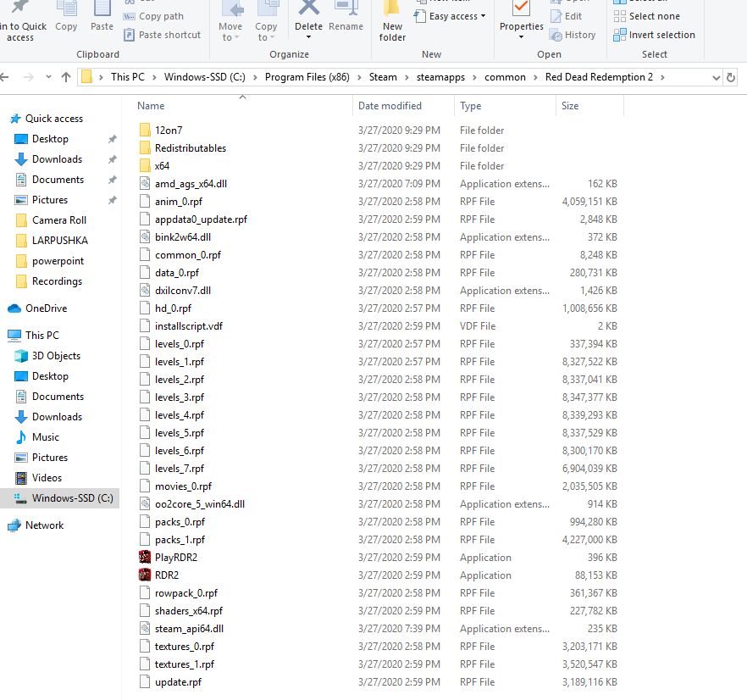Select movies_0.rpf file
Screen dimensions: 747x700
click(183, 486)
